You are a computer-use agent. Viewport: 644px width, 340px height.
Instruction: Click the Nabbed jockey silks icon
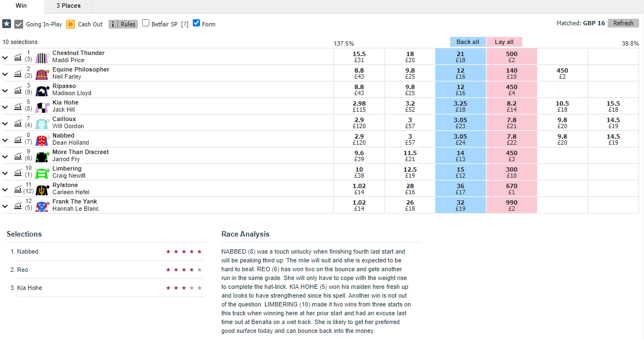click(x=42, y=140)
